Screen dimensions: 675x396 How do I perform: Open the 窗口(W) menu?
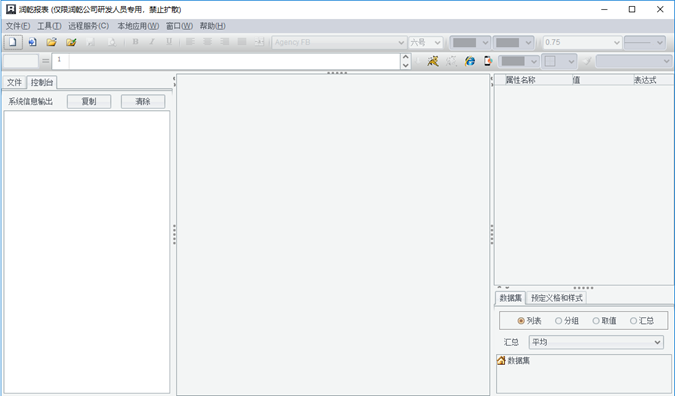point(179,26)
